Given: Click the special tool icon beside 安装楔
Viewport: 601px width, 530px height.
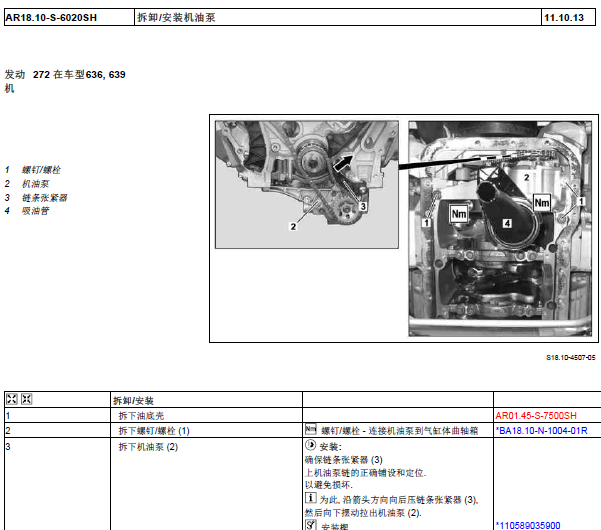Looking at the screenshot, I should coord(310,525).
